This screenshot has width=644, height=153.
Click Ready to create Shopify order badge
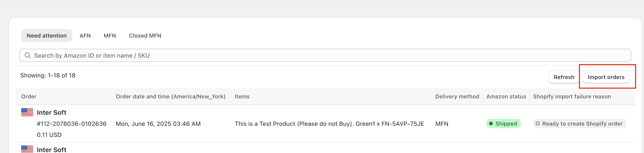579,124
